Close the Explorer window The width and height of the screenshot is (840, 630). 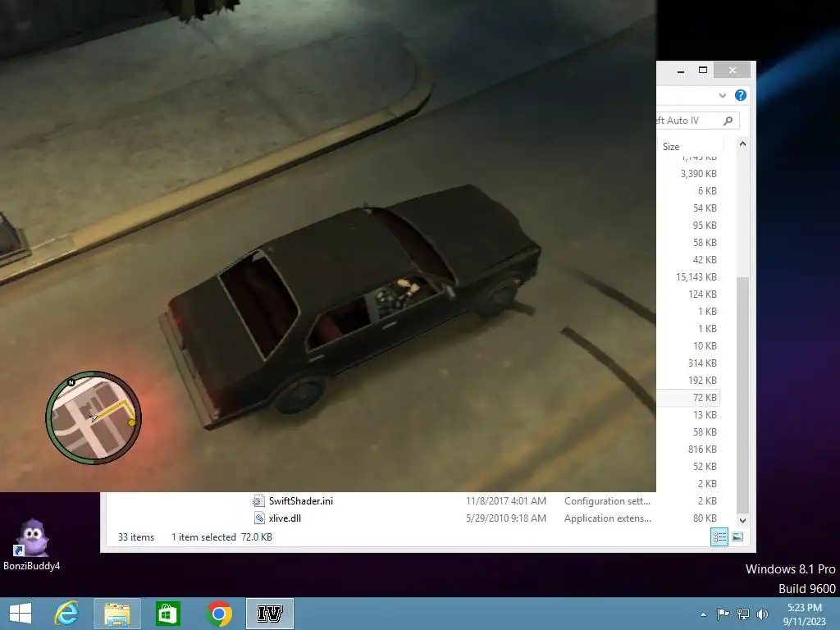(733, 71)
